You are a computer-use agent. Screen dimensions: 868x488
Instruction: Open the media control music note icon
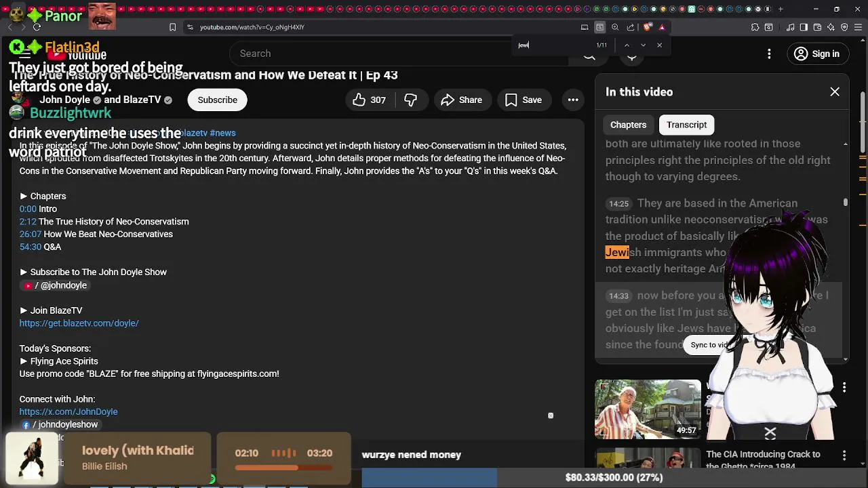pyautogui.click(x=790, y=27)
